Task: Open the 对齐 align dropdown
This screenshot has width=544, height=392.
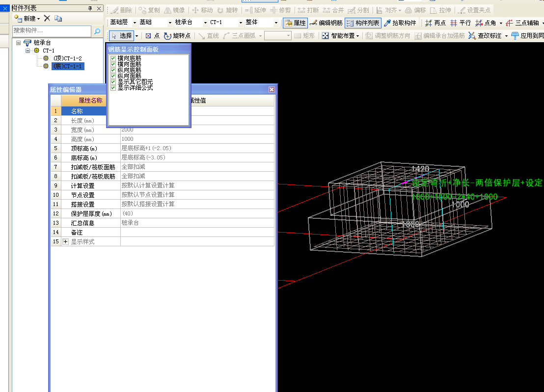Action: (x=400, y=10)
